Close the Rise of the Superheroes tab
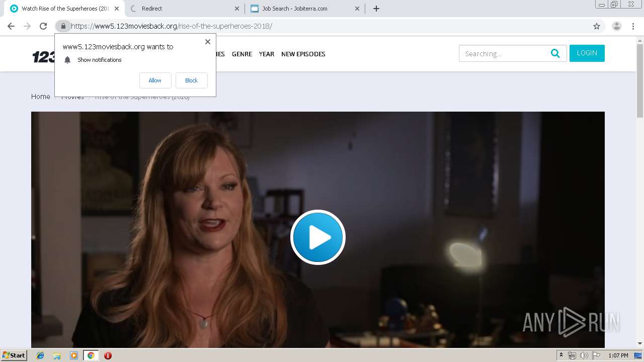Viewport: 644px width, 362px height. point(117,9)
